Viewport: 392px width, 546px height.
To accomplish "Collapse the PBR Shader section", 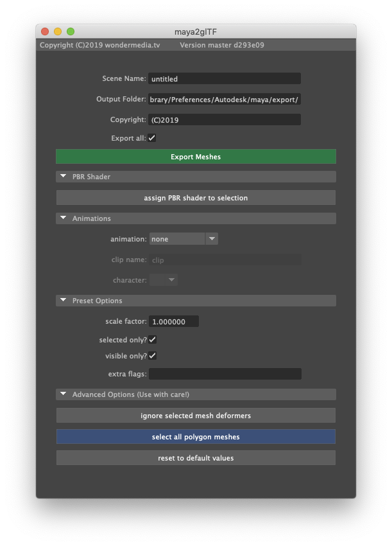I will 63,176.
